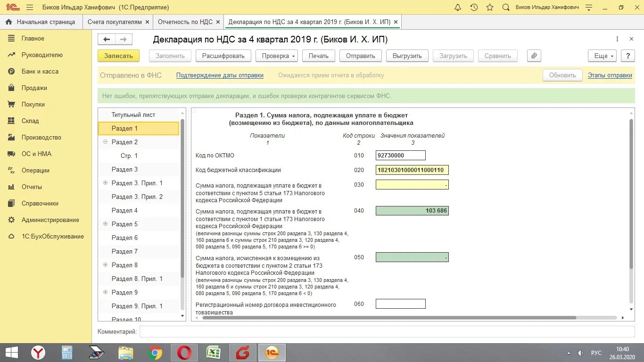Expand Раздел 5 tree node
The width and height of the screenshot is (644, 362).
click(x=105, y=224)
